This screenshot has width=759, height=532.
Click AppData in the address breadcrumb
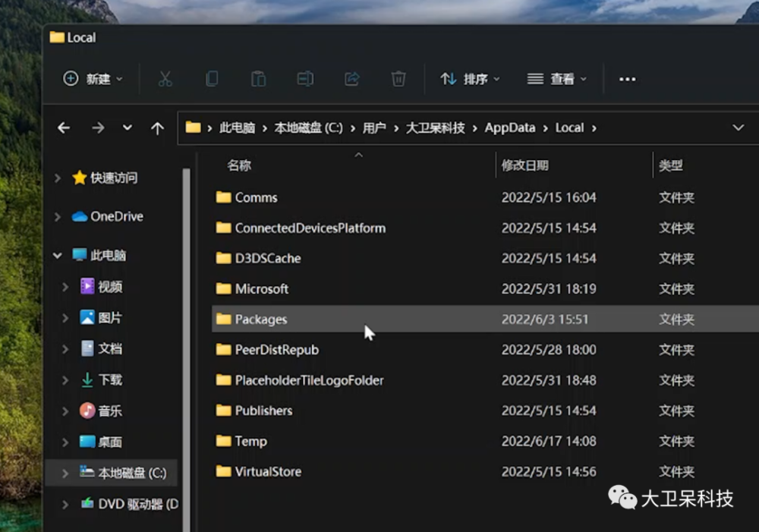(x=510, y=128)
